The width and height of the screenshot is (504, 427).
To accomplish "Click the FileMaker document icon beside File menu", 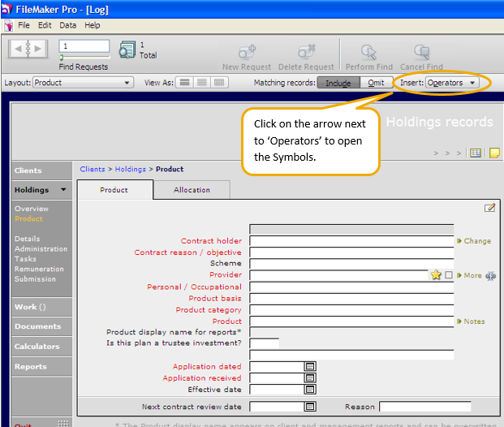I will coord(9,25).
